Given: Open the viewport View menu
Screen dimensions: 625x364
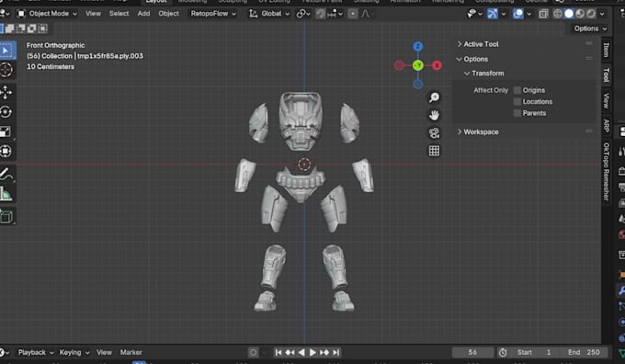Looking at the screenshot, I should (x=93, y=14).
